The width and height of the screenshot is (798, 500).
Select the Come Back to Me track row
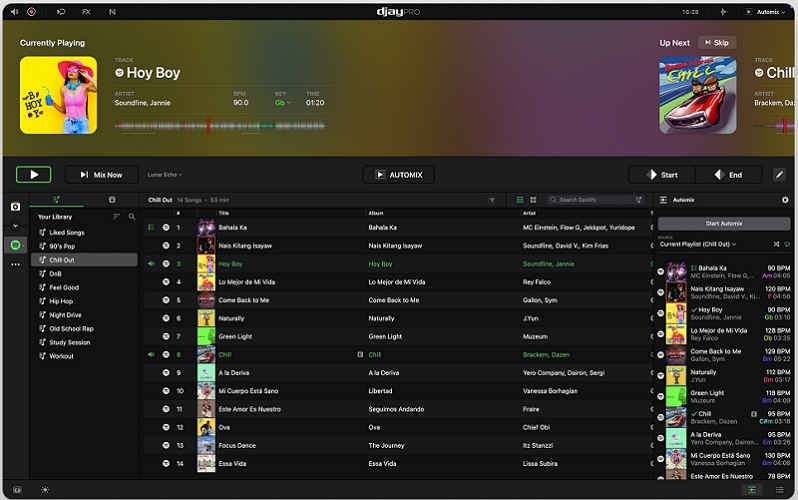tap(398, 300)
